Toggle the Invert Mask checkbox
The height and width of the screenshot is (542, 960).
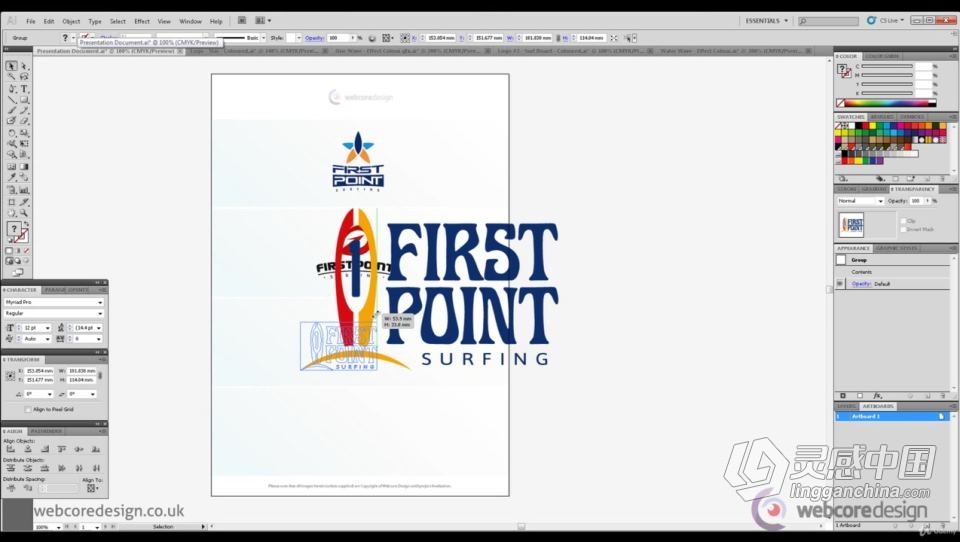pos(903,229)
